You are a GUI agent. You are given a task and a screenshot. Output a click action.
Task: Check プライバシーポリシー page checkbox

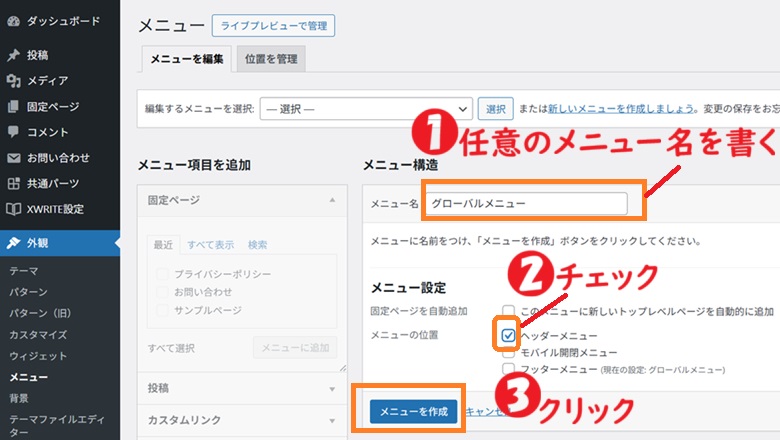(162, 274)
